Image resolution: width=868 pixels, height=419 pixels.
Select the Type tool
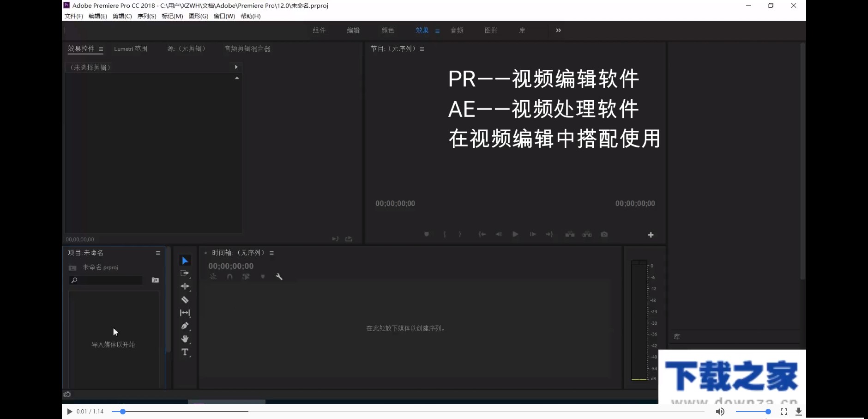tap(185, 352)
